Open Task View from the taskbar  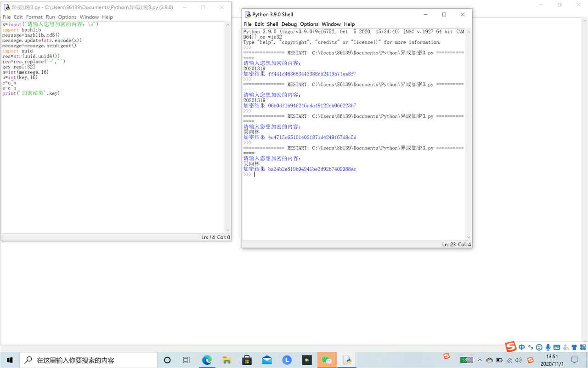coord(187,360)
